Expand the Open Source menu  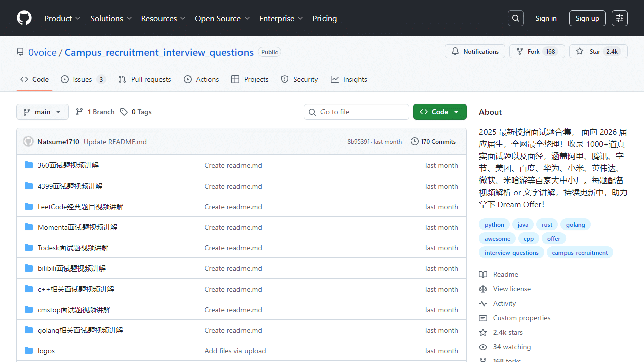(x=222, y=18)
